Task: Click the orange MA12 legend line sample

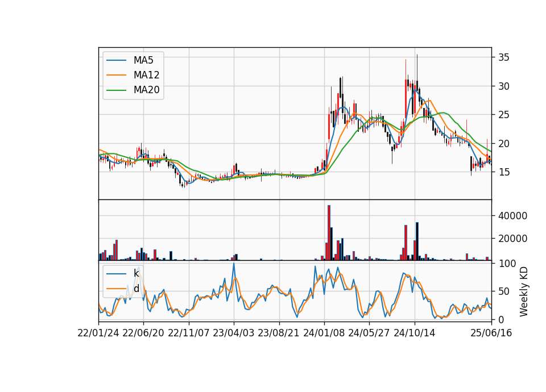Action: point(116,75)
